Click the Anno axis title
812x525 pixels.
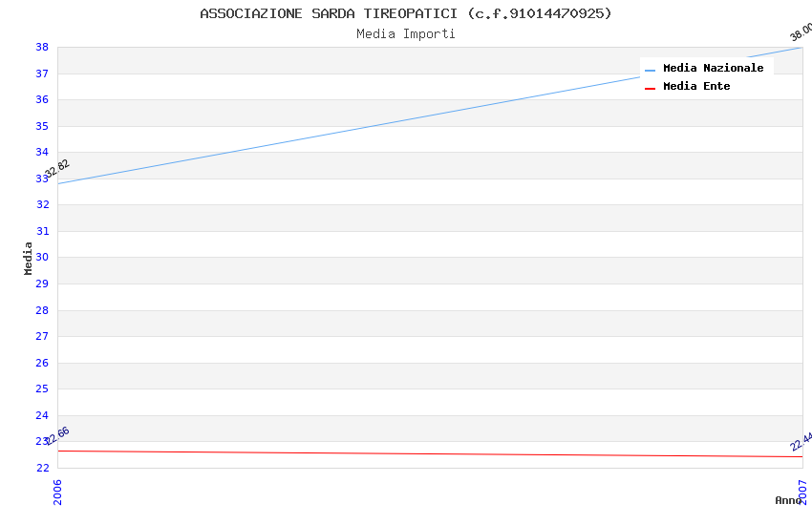[788, 500]
